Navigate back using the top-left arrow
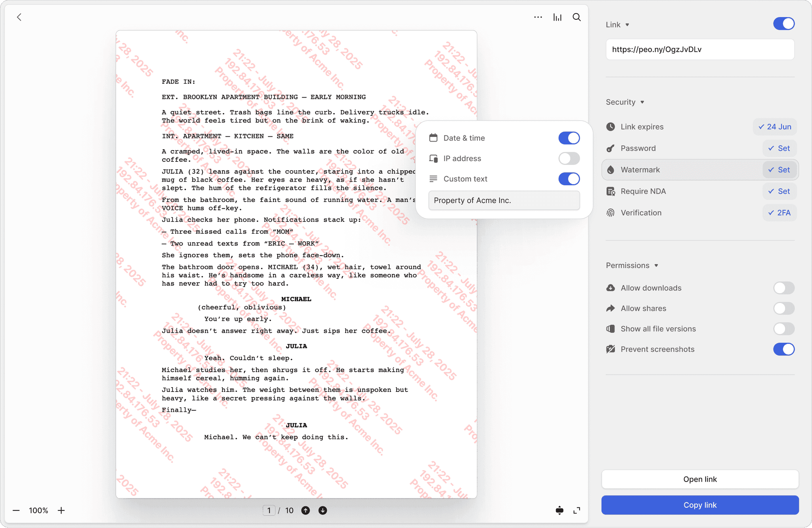Viewport: 812px width, 528px height. [19, 17]
